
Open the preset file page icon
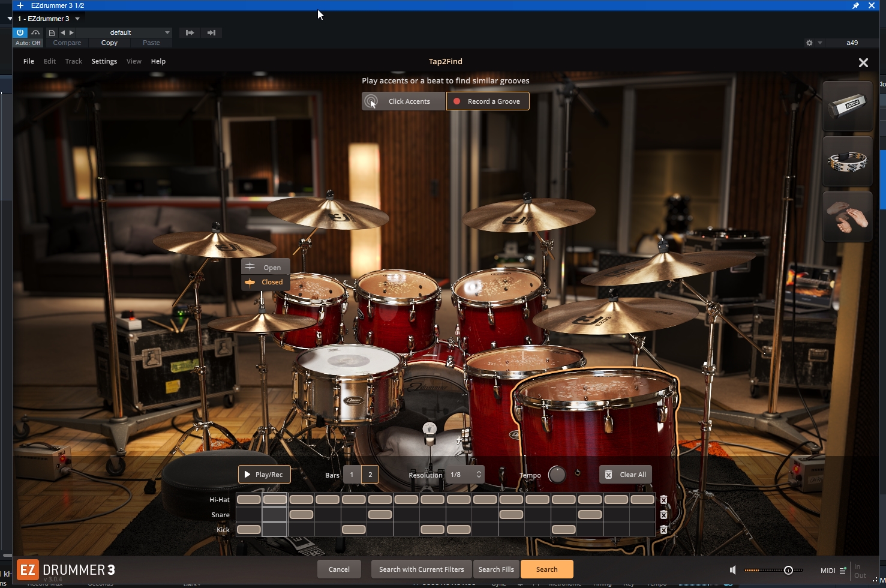pyautogui.click(x=52, y=33)
